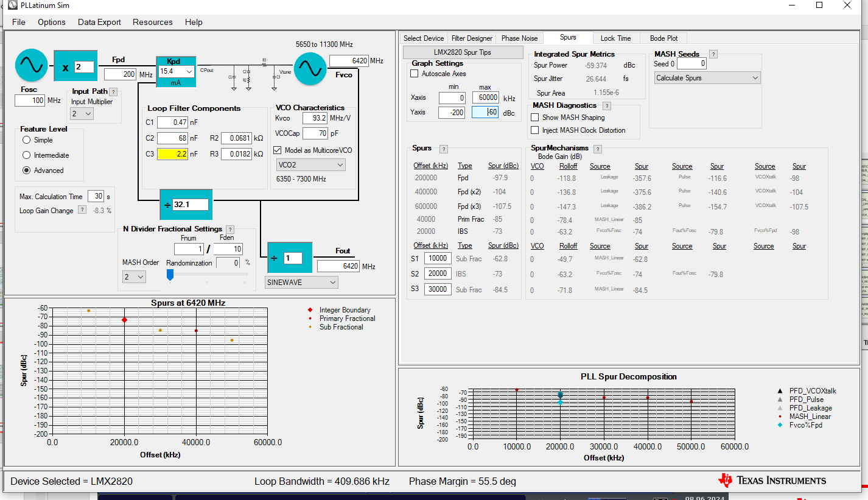Expand the MASH Order dropdown
This screenshot has width=868, height=500.
coord(134,277)
